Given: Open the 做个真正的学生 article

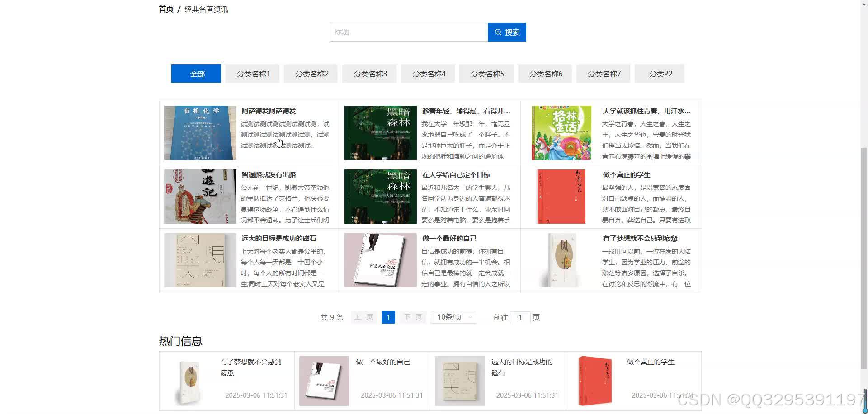Looking at the screenshot, I should click(626, 174).
